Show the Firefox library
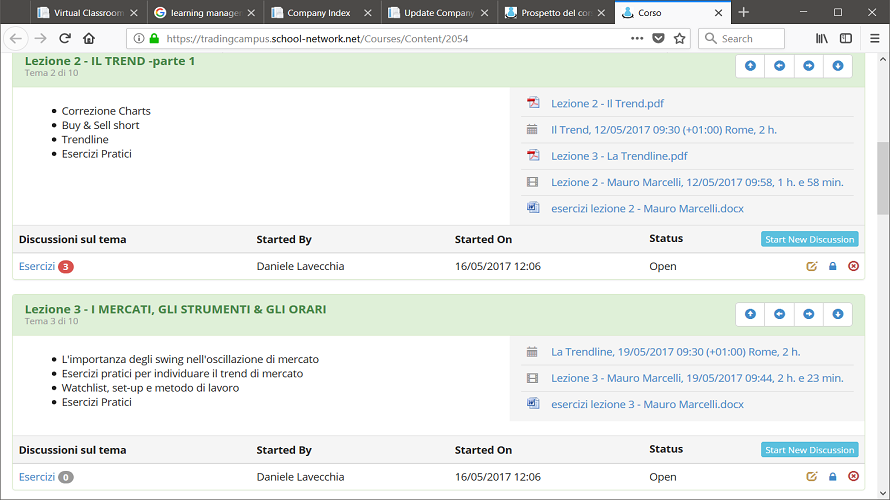The image size is (890, 500). (x=821, y=39)
